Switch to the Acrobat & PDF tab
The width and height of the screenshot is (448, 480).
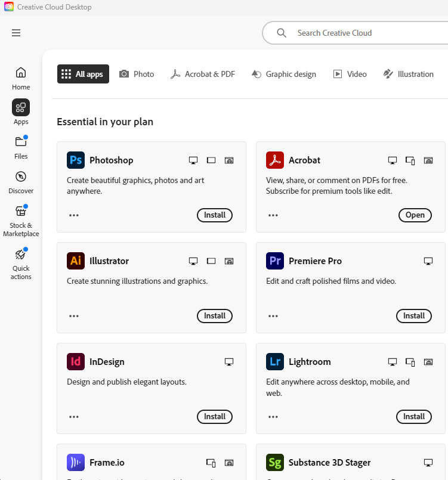coord(203,74)
